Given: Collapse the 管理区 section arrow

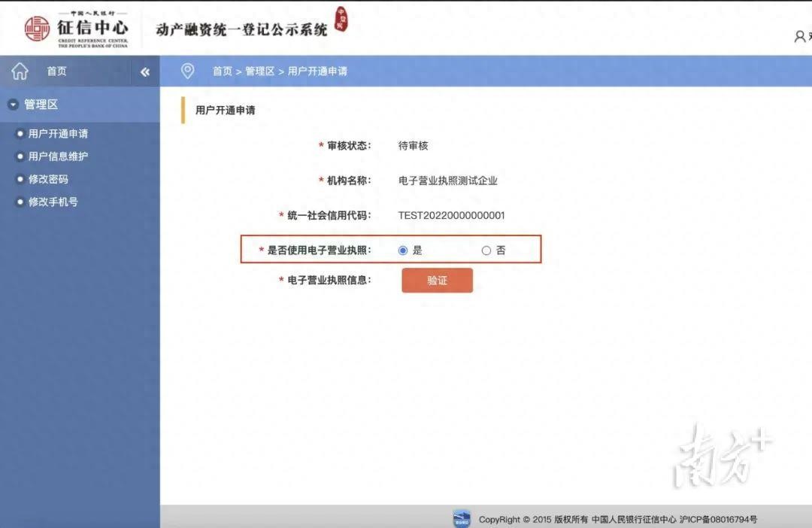Looking at the screenshot, I should [x=13, y=105].
